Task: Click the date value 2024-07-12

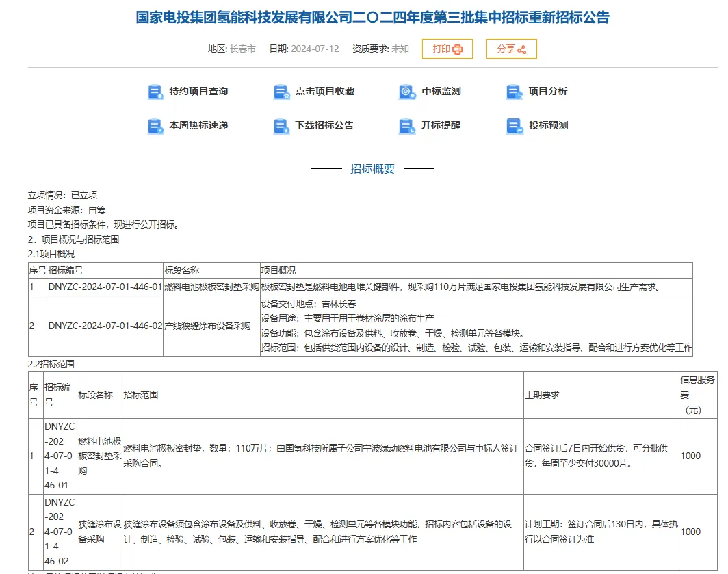Action: [315, 49]
